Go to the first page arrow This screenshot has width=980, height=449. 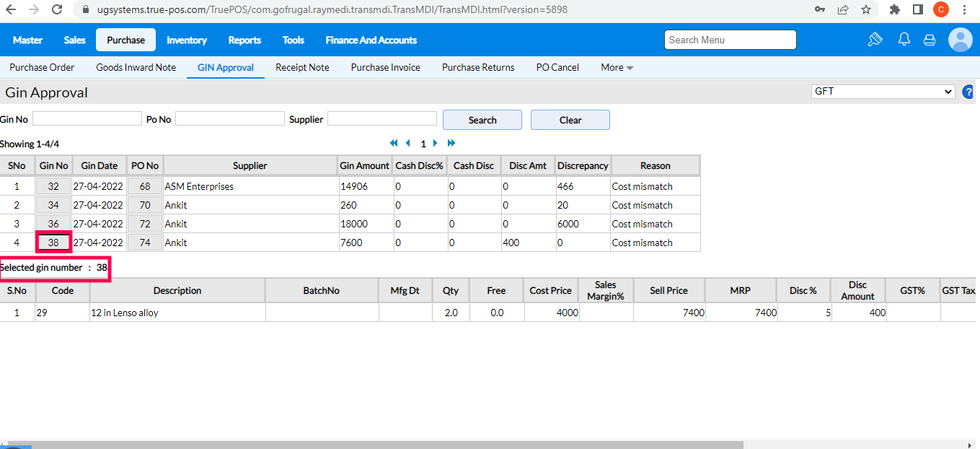394,144
